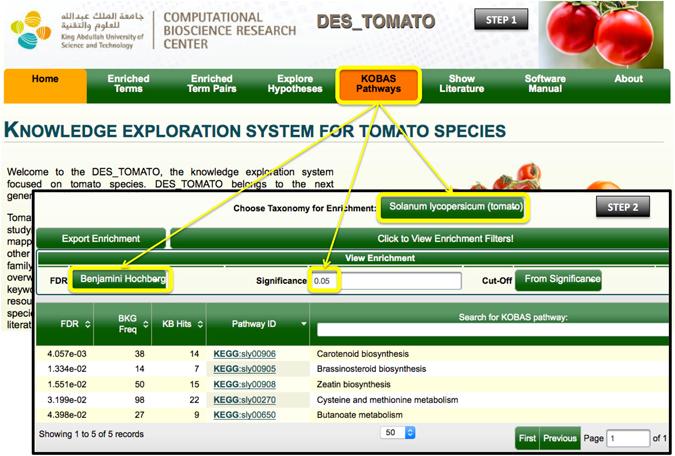Click the Significance input field
Image resolution: width=675 pixels, height=456 pixels.
[386, 281]
